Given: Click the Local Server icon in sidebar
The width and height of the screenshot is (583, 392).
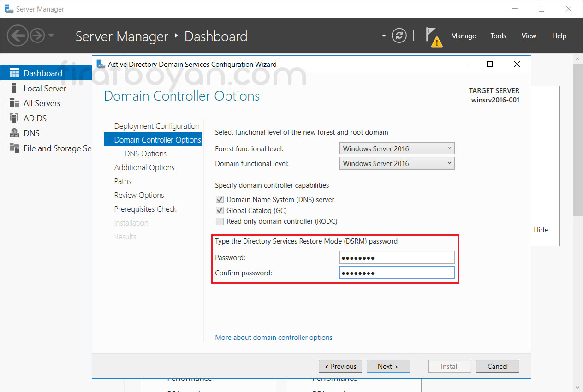Looking at the screenshot, I should point(14,88).
